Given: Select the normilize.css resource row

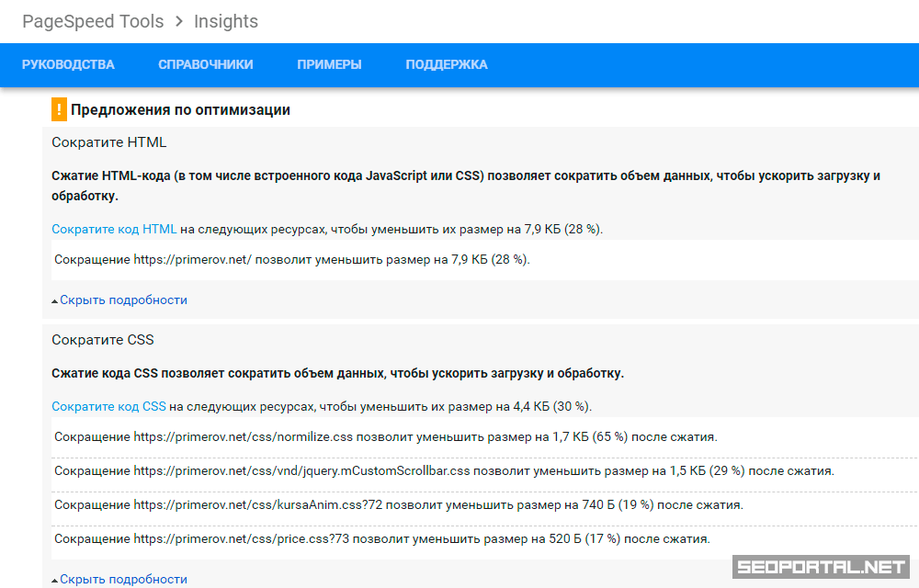Looking at the screenshot, I should point(385,436).
